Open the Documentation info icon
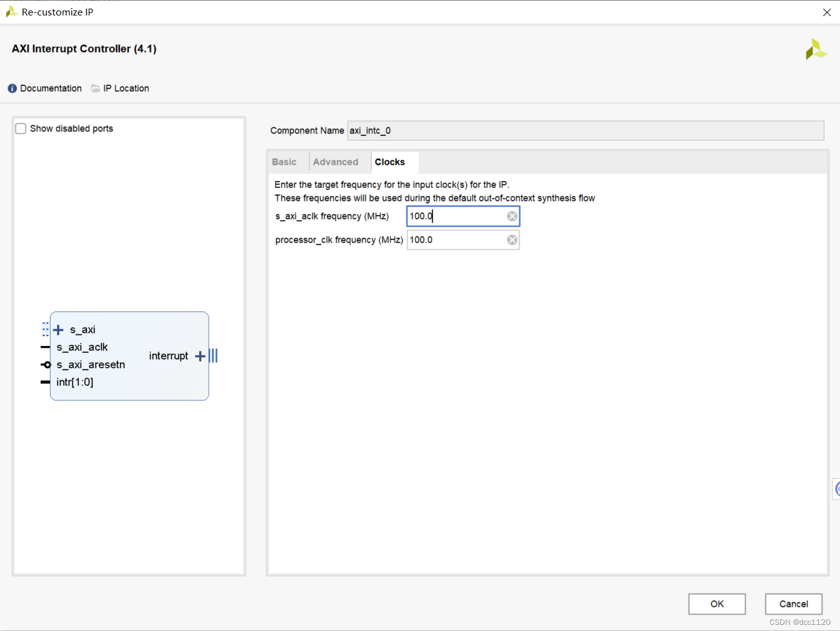This screenshot has height=631, width=840. 12,88
